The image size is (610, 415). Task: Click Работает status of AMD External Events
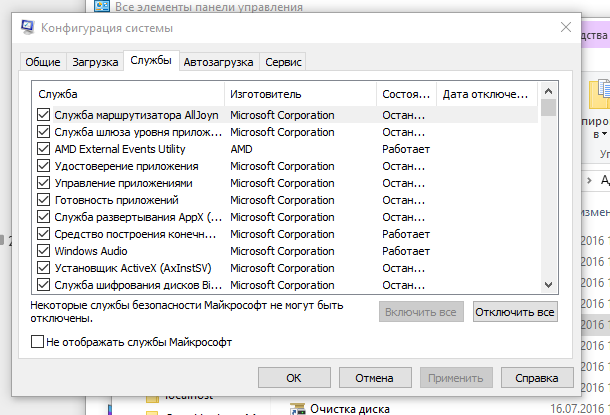(406, 149)
